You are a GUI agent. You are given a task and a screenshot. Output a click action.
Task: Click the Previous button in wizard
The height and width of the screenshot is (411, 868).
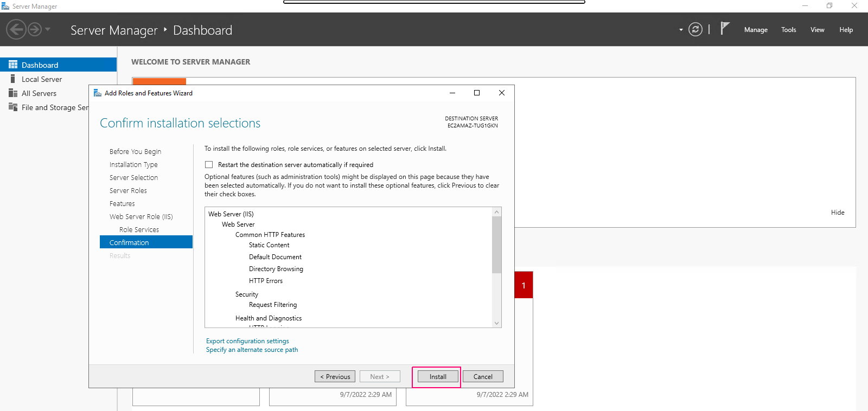pyautogui.click(x=335, y=376)
